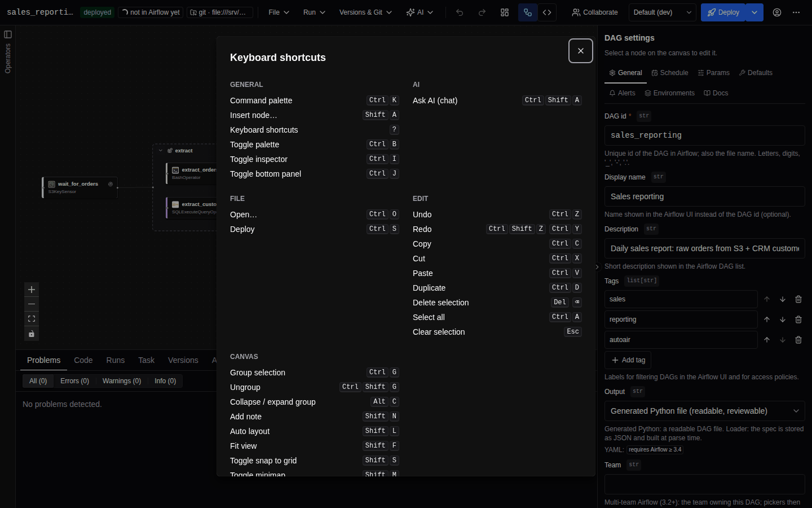Move the 'autoair' tag up

(767, 340)
